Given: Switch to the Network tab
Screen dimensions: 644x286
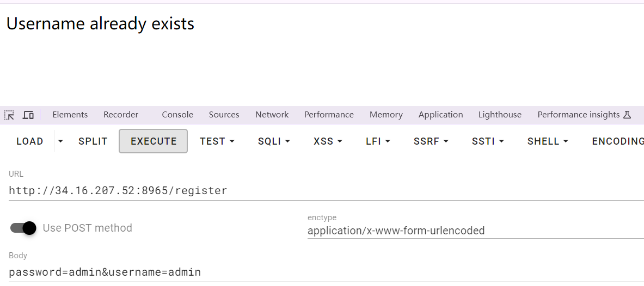Looking at the screenshot, I should (272, 115).
